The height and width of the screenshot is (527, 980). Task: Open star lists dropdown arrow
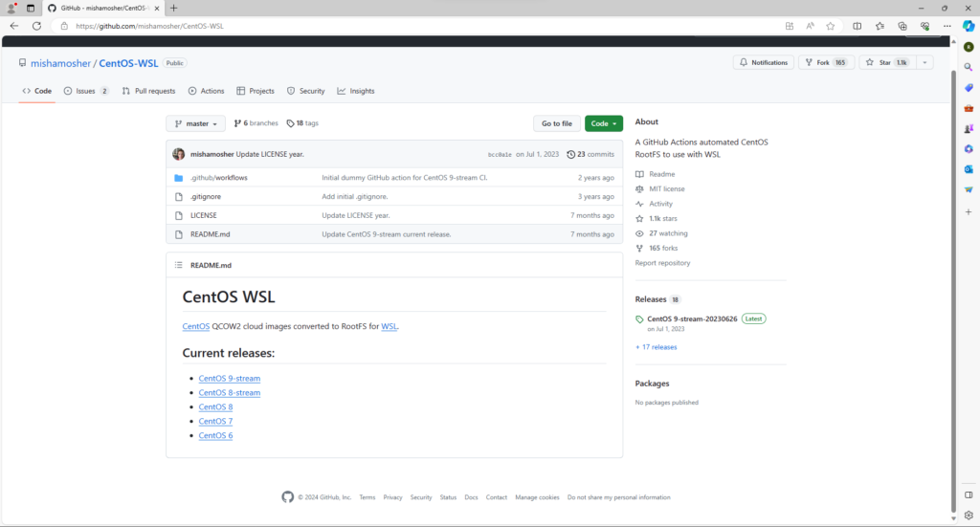(924, 62)
